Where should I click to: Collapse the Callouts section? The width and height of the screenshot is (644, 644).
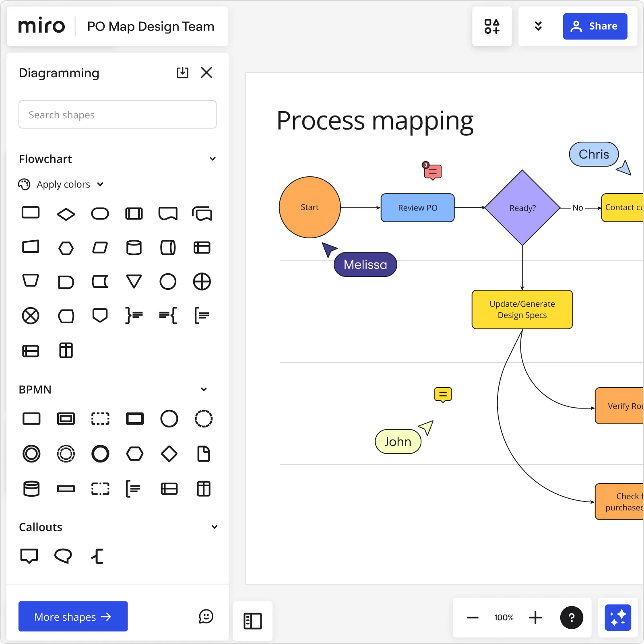[x=215, y=527]
